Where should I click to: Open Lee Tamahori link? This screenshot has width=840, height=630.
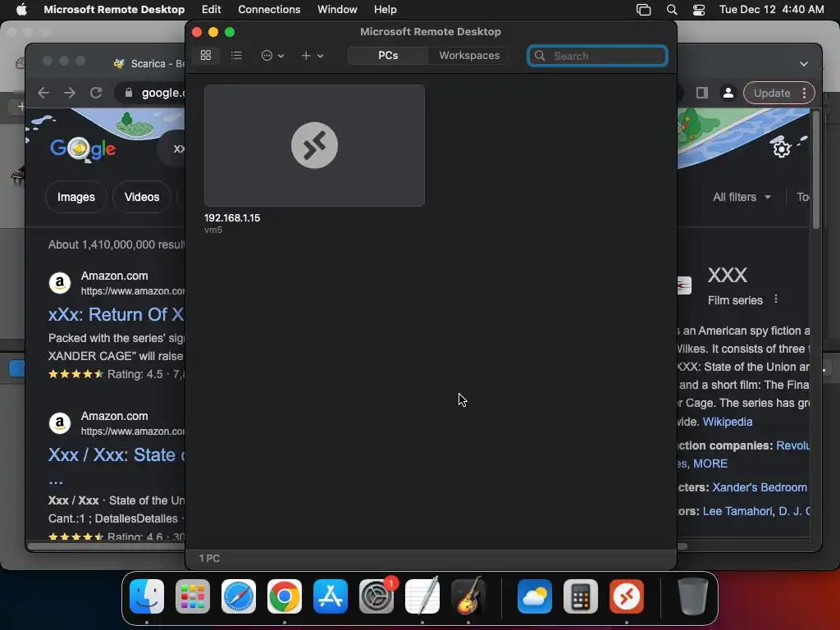tap(737, 511)
